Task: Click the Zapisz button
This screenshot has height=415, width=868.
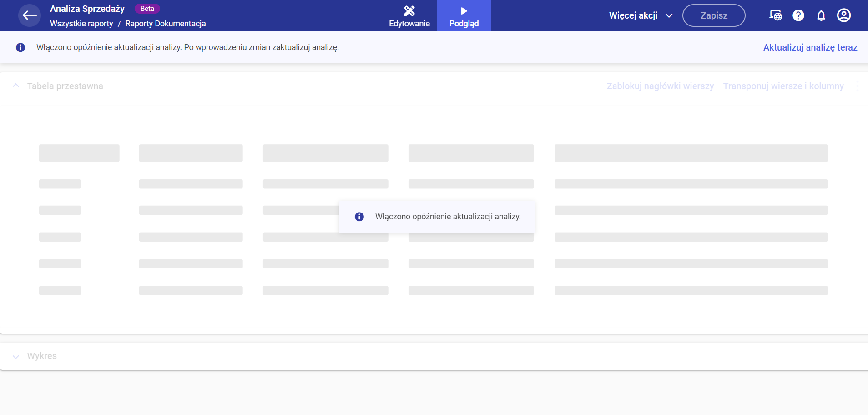Action: 714,15
